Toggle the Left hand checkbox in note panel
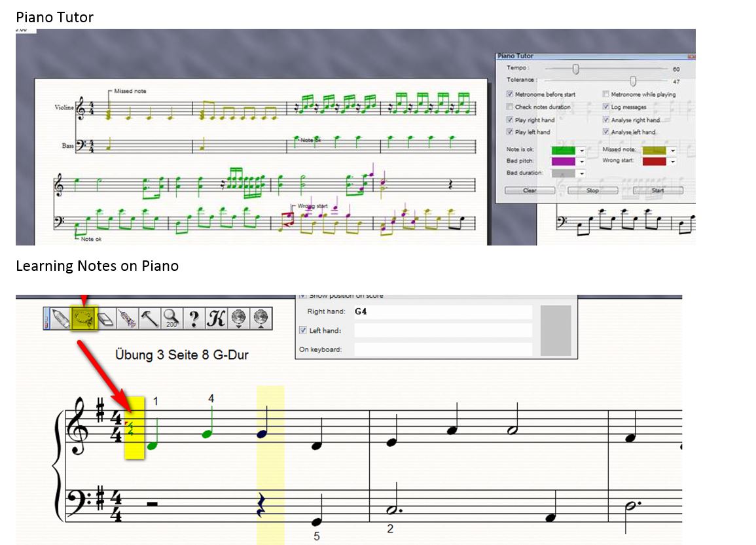Image resolution: width=756 pixels, height=545 pixels. [303, 330]
